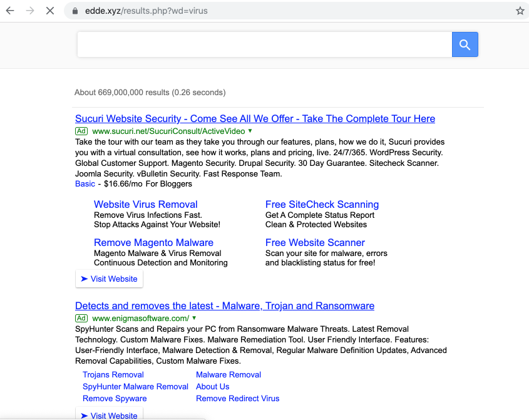This screenshot has height=420, width=529.
Task: Expand the dropdown arrow after enigmasoftware.com URL
Action: (x=195, y=318)
